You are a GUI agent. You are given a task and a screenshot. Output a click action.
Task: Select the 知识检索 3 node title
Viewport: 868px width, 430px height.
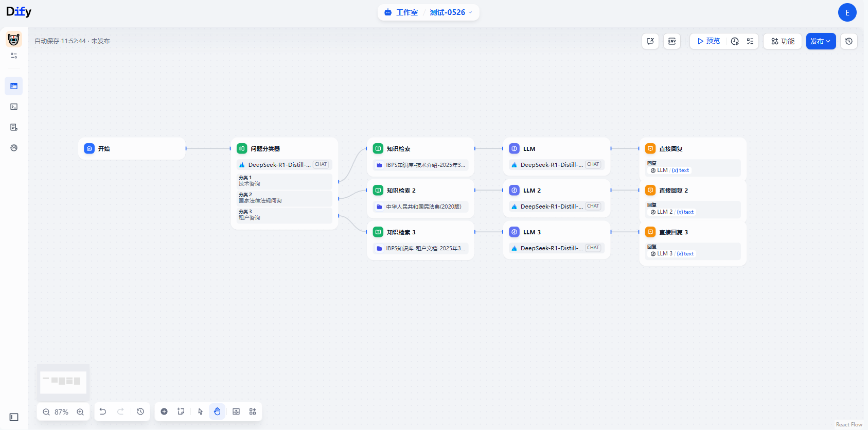coord(401,232)
